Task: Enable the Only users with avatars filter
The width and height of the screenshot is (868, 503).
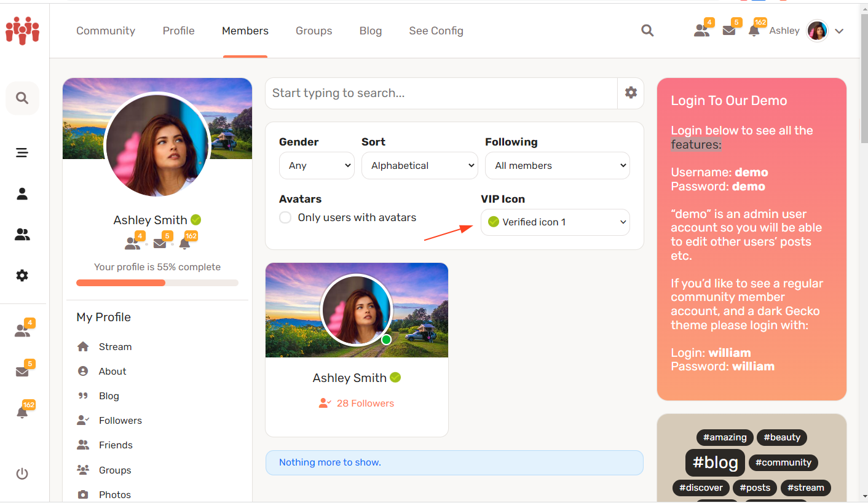Action: coord(285,217)
